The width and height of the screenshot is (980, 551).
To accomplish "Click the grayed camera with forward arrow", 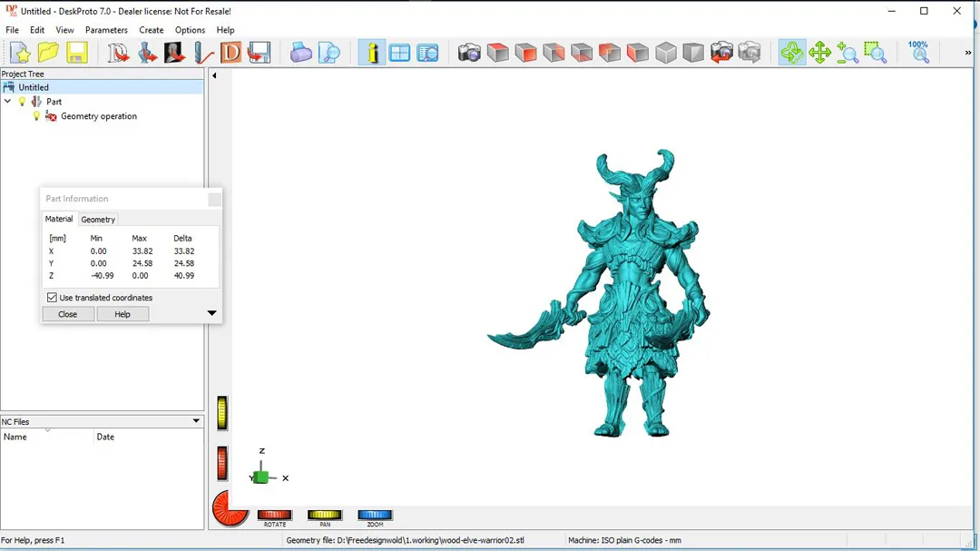I will click(750, 53).
